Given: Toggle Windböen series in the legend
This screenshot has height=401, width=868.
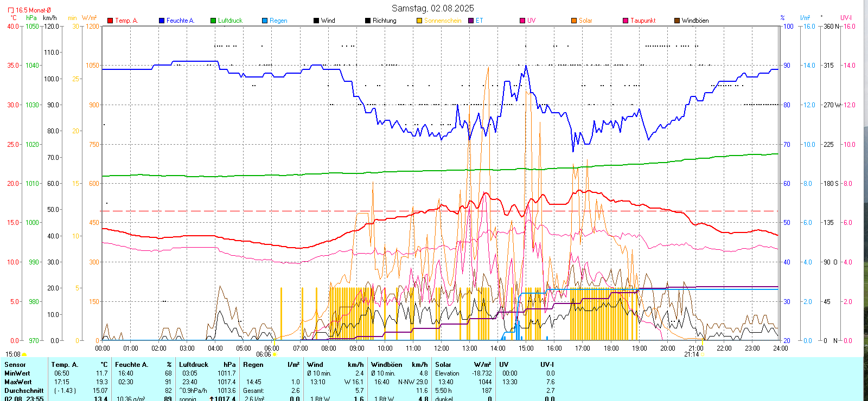Looking at the screenshot, I should (677, 21).
